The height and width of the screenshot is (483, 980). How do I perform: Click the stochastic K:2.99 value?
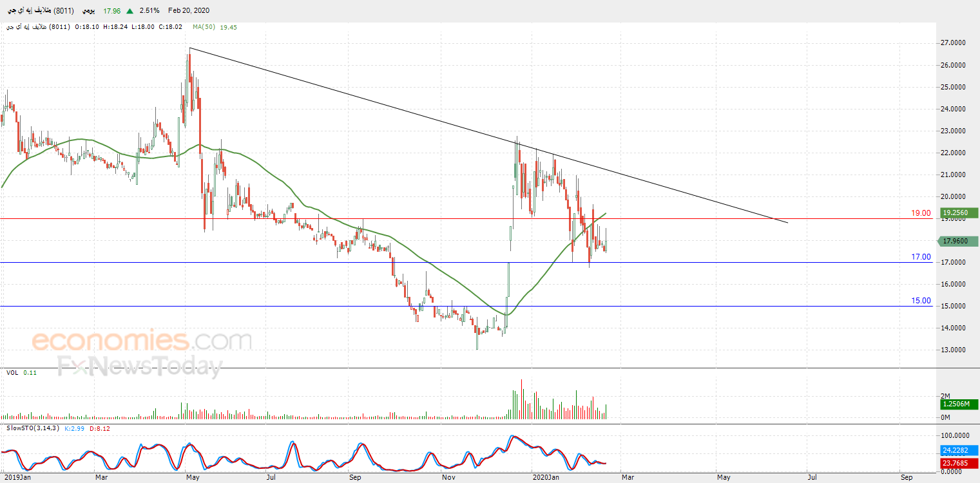click(75, 428)
